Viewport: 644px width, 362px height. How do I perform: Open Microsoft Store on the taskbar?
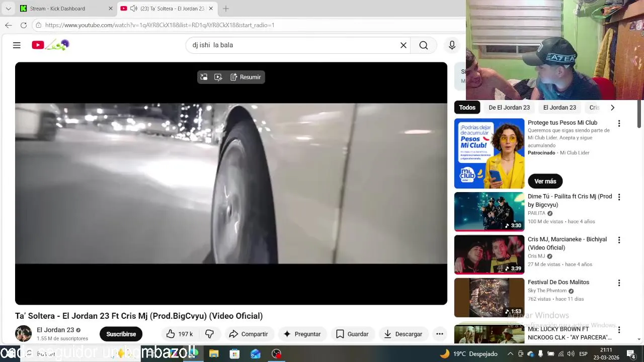click(234, 354)
